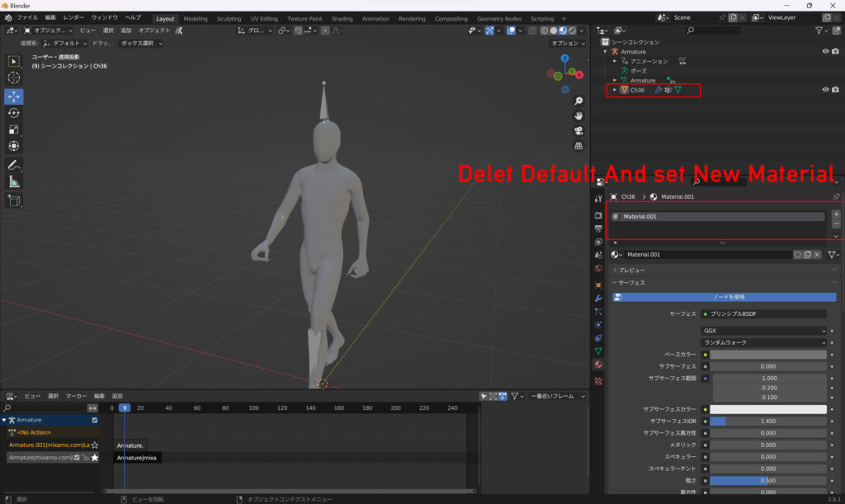
Task: Click the サブサーフェスカラー white color swatch
Action: tap(768, 409)
